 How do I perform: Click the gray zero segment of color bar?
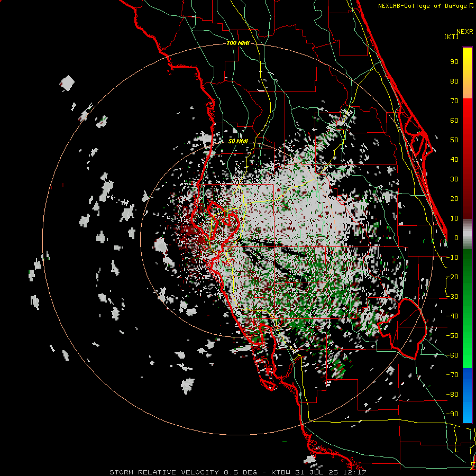click(x=467, y=234)
